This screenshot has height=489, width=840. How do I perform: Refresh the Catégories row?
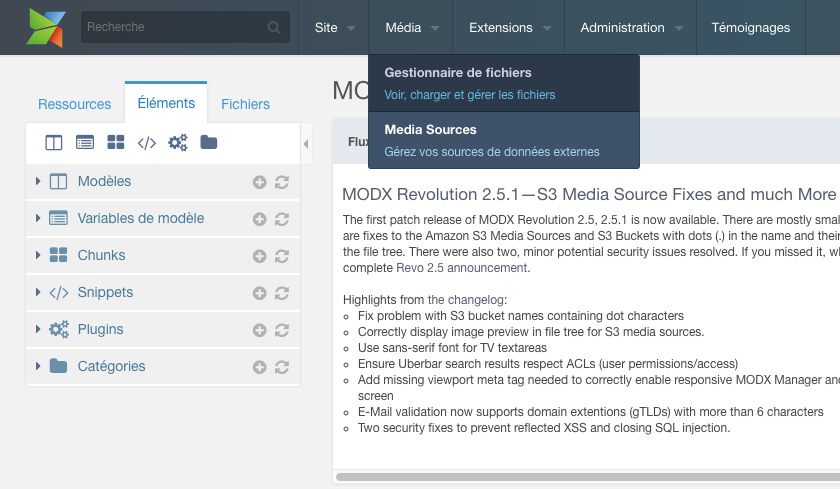coord(282,367)
